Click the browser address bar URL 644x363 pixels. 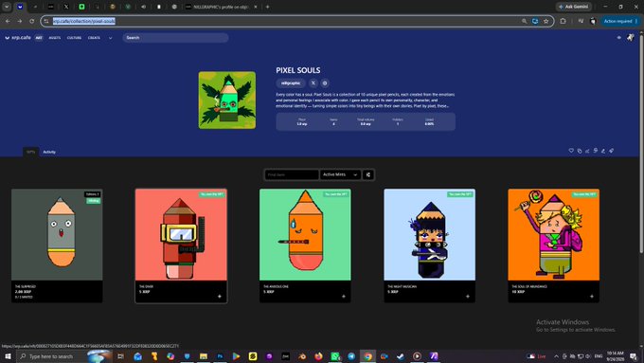(83, 21)
